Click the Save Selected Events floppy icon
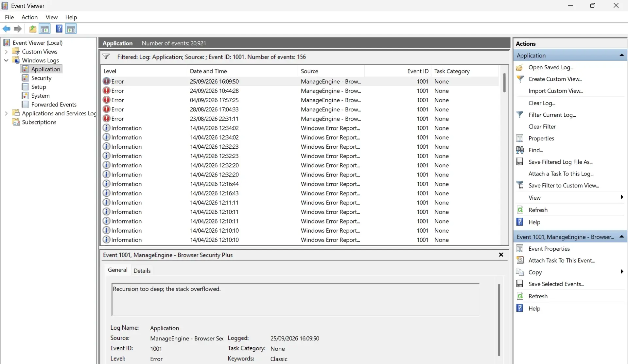The width and height of the screenshot is (628, 364). point(520,284)
